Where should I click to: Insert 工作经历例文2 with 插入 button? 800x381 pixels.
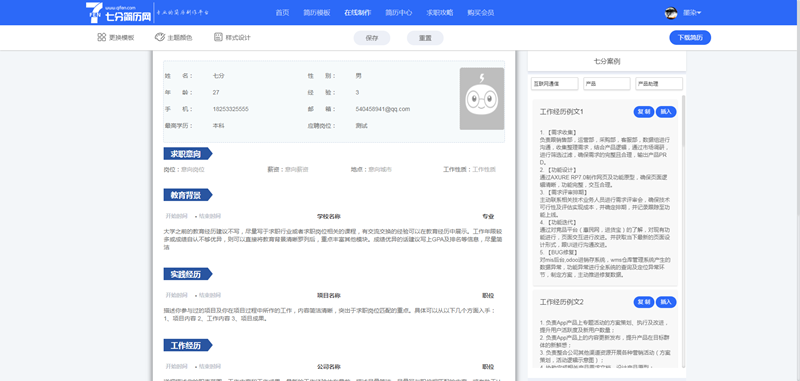(x=666, y=302)
